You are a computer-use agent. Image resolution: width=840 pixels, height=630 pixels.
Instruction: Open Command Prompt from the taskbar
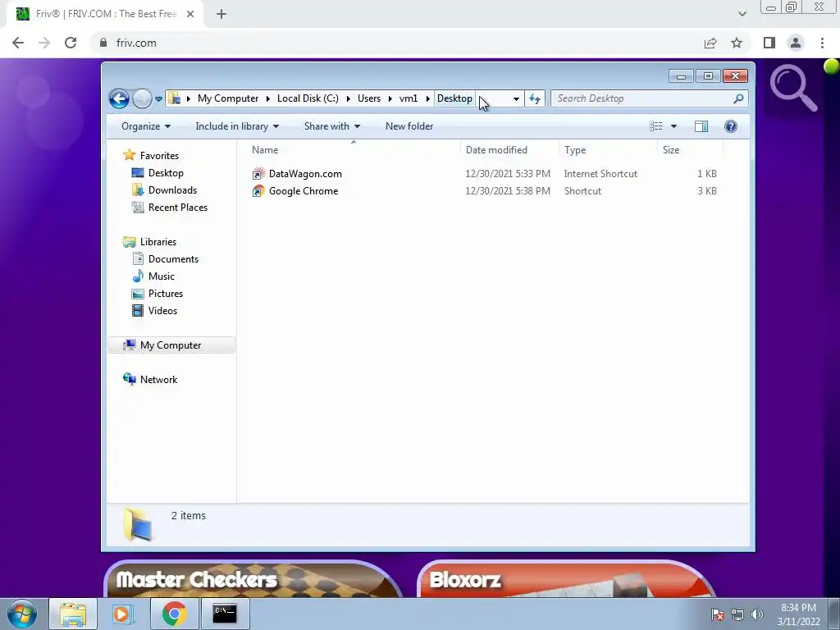[225, 614]
